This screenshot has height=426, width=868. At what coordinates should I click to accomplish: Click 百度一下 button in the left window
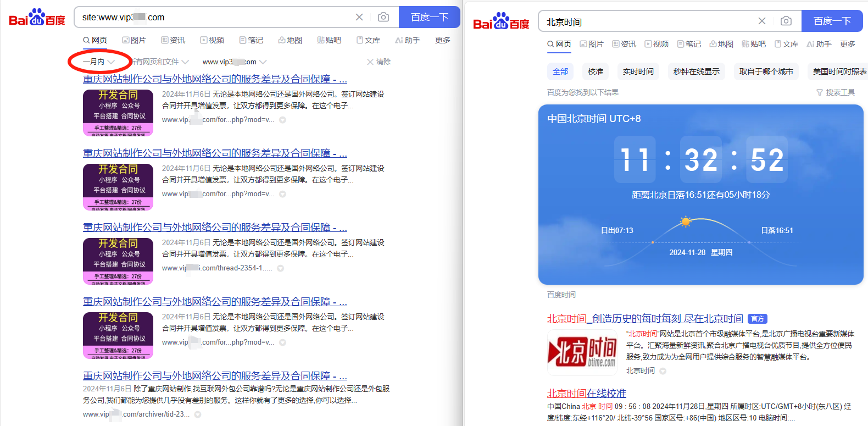[430, 17]
